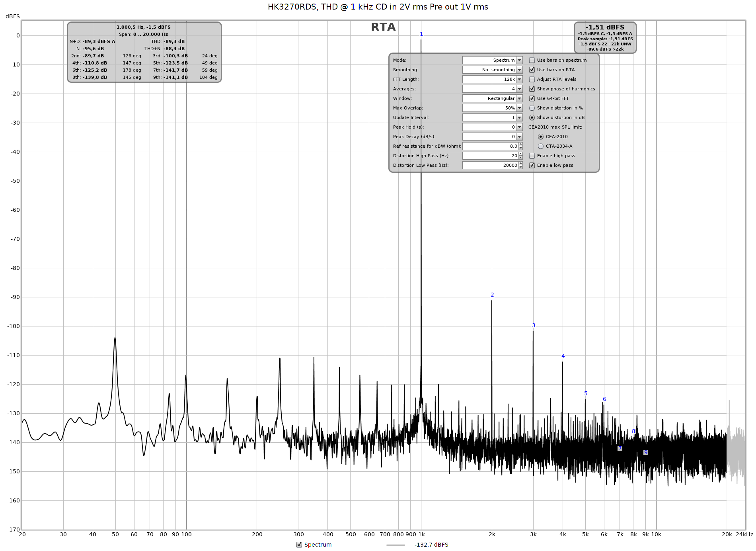The image size is (756, 551).
Task: Click the 'Peak sample: -1,51 dBFS' line
Action: click(605, 39)
